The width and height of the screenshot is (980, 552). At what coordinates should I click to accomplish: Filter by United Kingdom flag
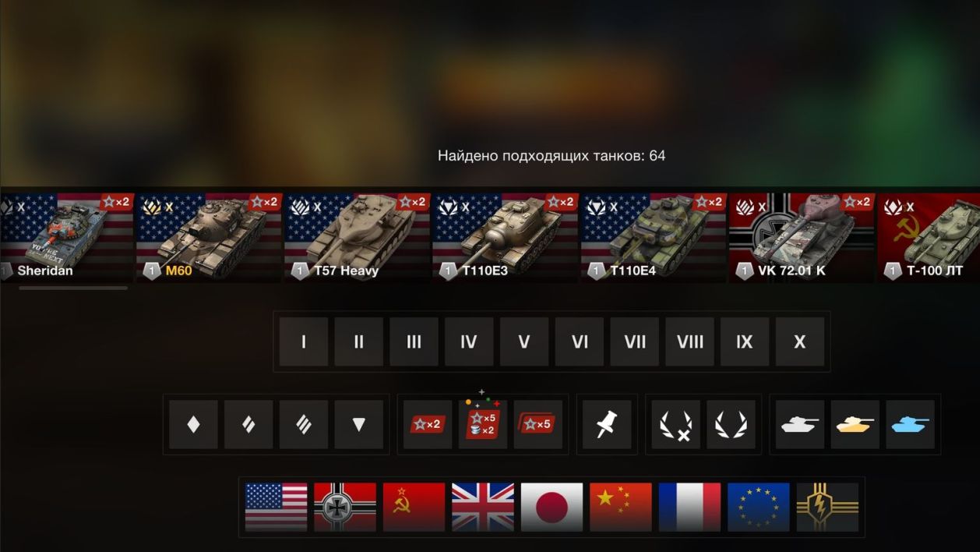click(483, 507)
